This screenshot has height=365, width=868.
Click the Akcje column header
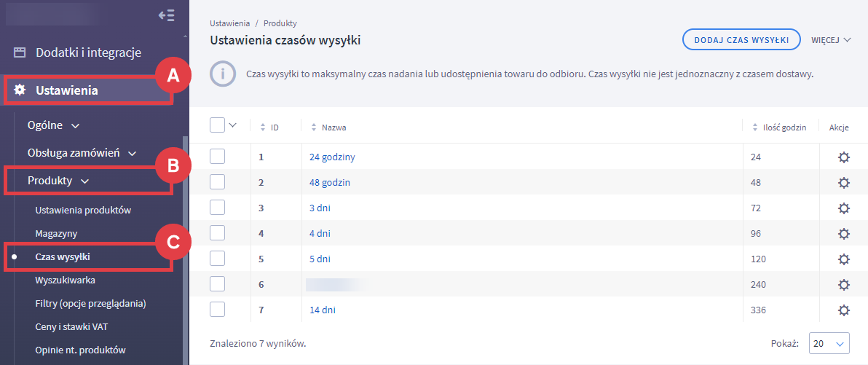(x=839, y=128)
